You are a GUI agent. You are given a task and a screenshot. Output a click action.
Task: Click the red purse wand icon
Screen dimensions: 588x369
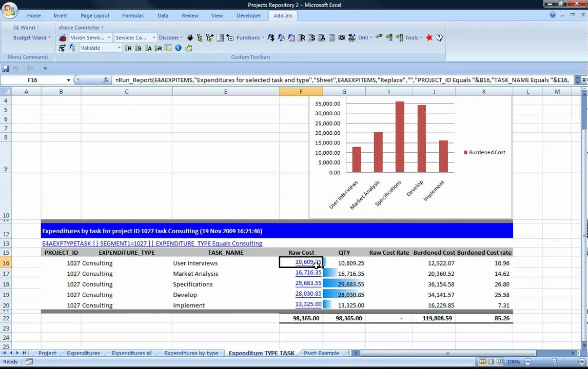(63, 38)
